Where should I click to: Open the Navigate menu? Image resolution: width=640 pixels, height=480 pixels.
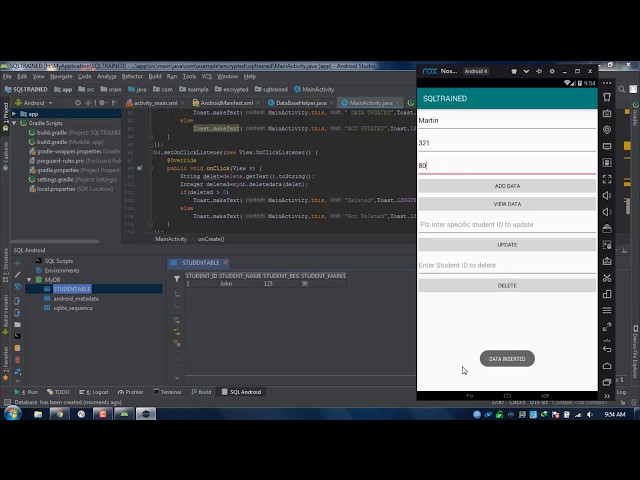click(x=61, y=76)
